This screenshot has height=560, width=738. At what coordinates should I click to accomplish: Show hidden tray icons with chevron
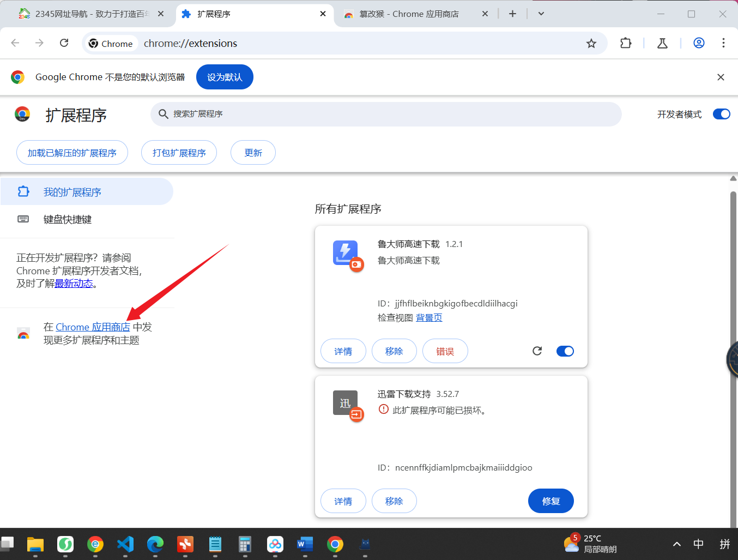click(x=677, y=544)
